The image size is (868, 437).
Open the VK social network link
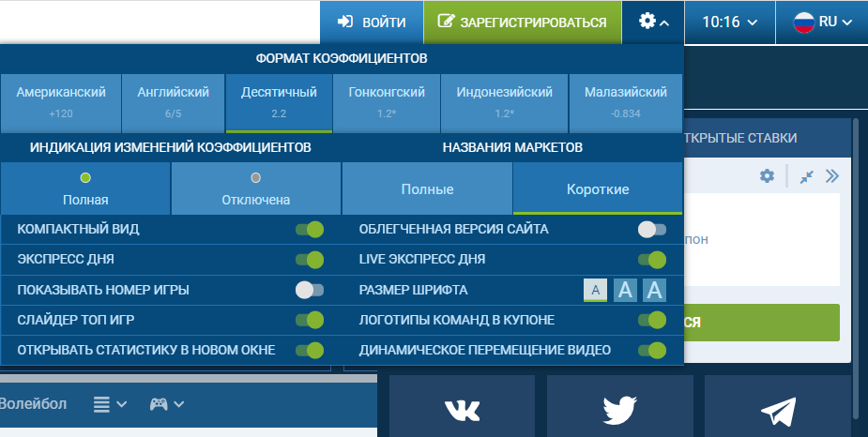point(461,409)
